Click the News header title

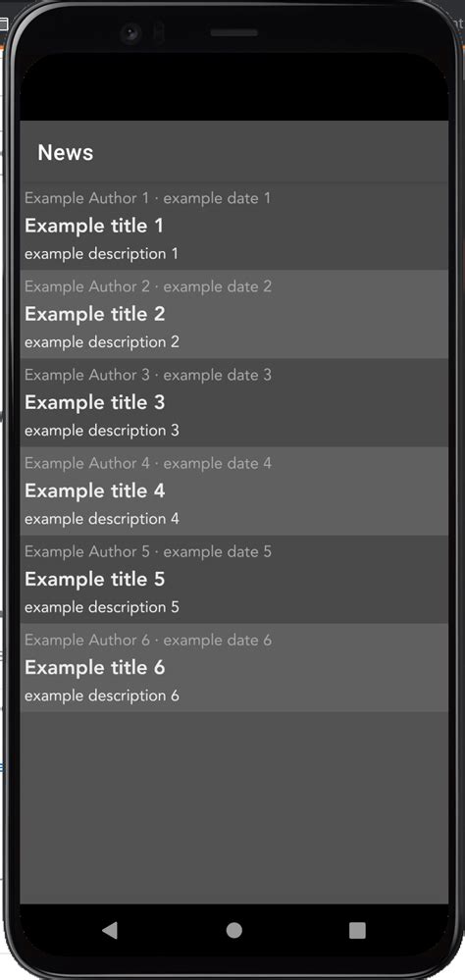point(66,152)
